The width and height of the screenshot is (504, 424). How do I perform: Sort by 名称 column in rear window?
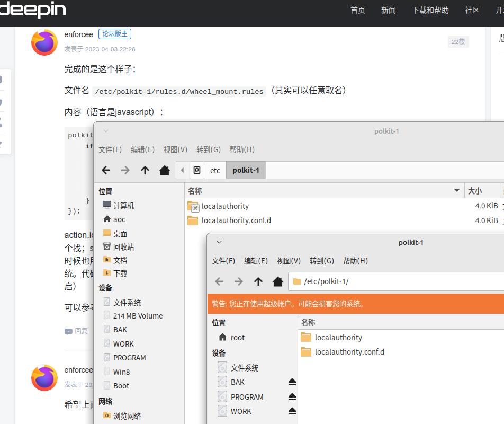(325, 191)
